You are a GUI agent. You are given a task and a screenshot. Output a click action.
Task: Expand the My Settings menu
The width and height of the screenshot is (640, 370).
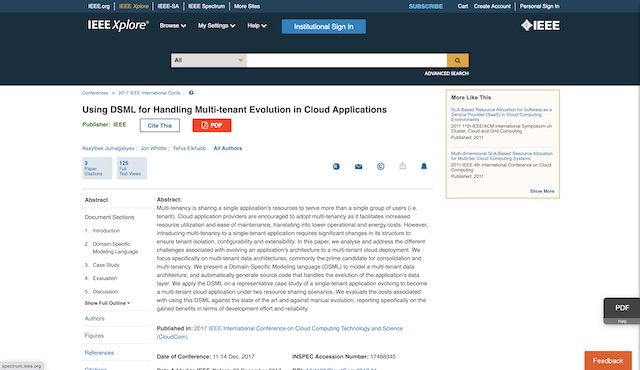click(216, 26)
